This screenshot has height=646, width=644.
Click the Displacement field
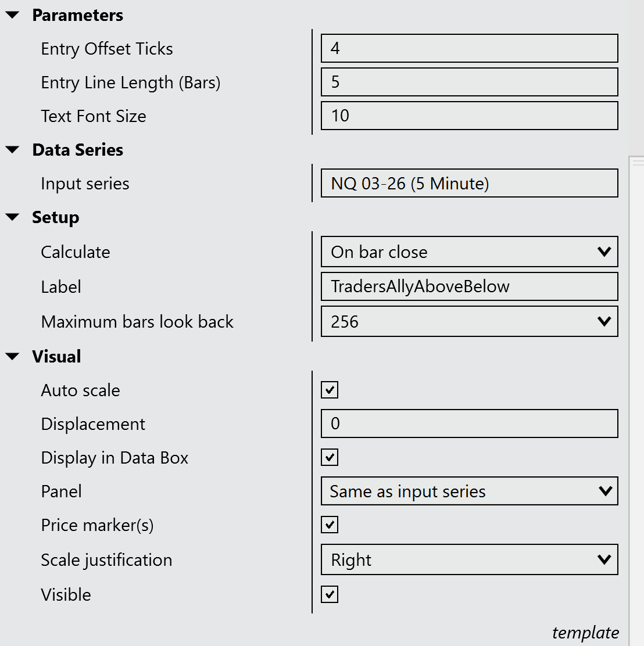point(469,424)
